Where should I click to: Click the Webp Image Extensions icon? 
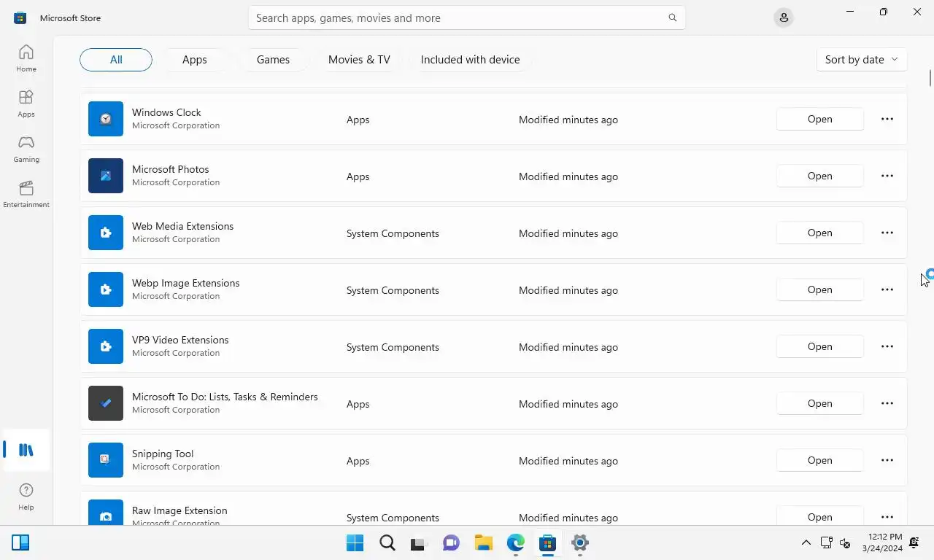[106, 289]
